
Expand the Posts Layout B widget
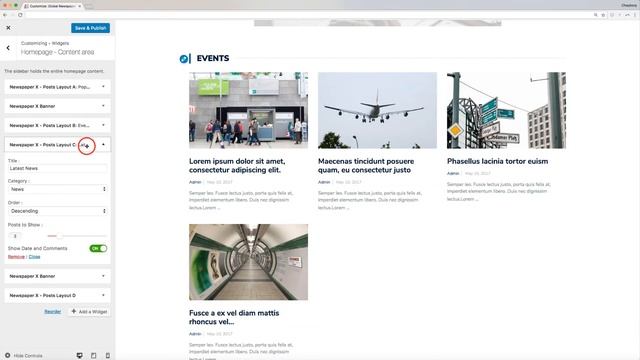(x=57, y=125)
